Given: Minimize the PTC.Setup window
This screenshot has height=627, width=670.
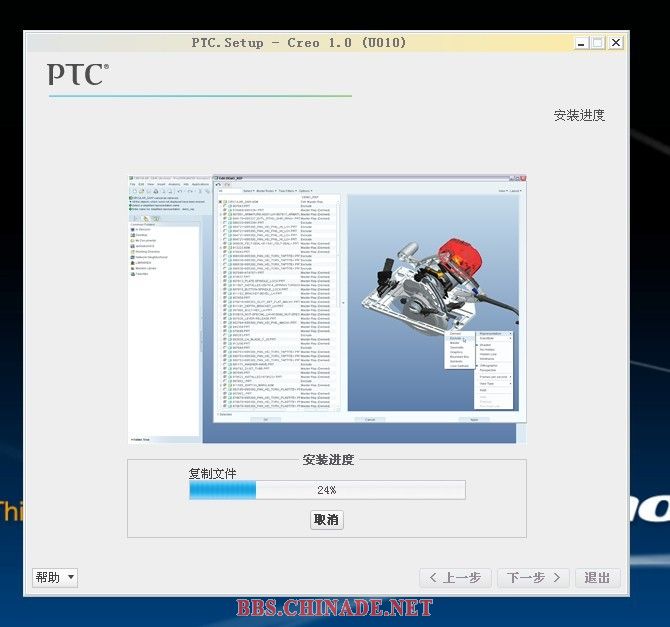Looking at the screenshot, I should 581,43.
